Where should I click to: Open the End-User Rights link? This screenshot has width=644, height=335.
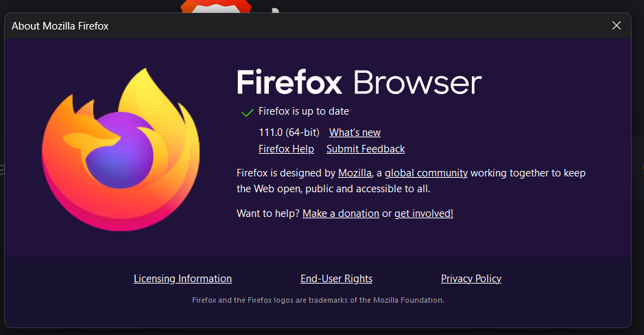click(x=336, y=279)
